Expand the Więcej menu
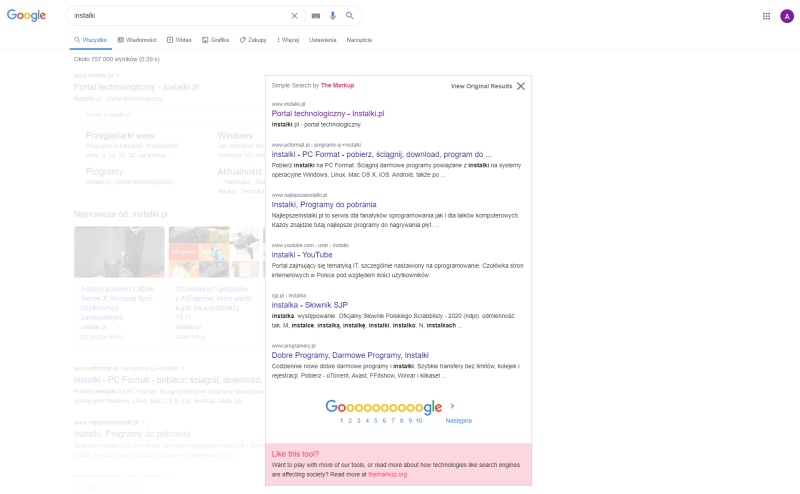The height and width of the screenshot is (494, 800). click(x=288, y=40)
